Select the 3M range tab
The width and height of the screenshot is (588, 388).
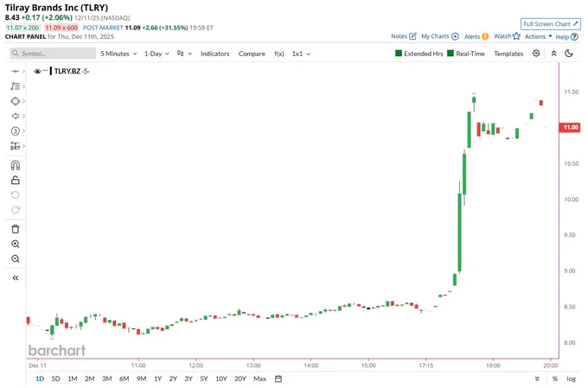[x=106, y=378]
